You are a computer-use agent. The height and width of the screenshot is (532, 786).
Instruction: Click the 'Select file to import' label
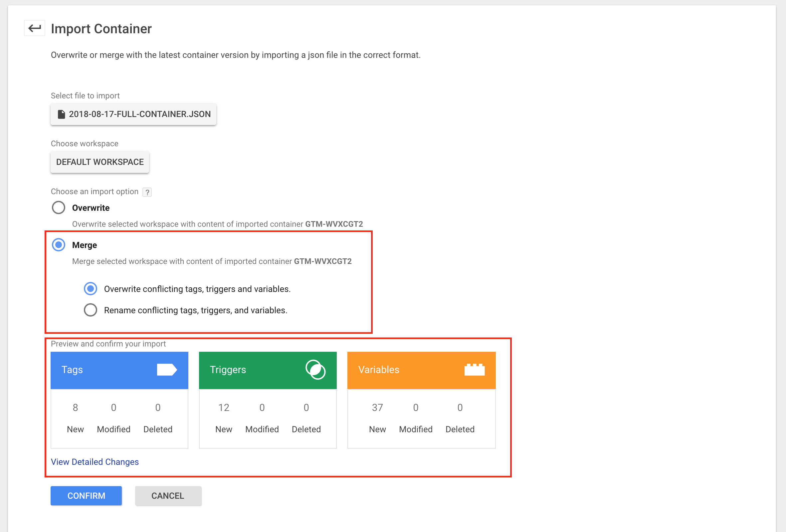coord(85,96)
